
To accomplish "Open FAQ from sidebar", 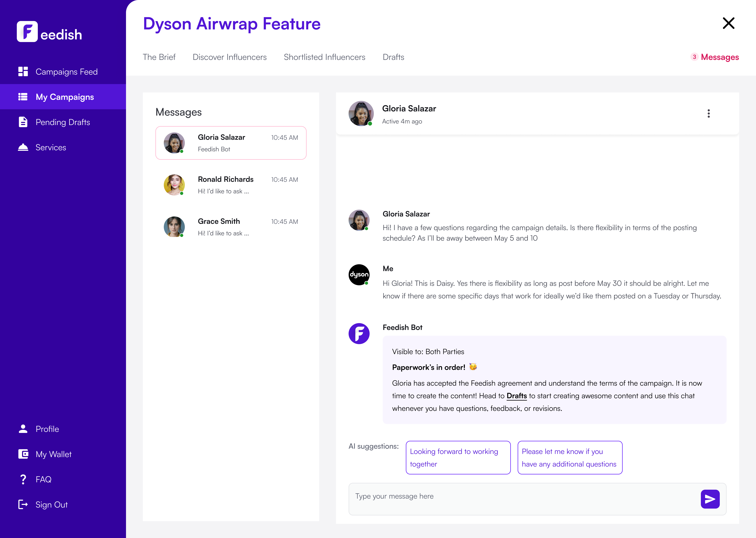I will [63, 479].
